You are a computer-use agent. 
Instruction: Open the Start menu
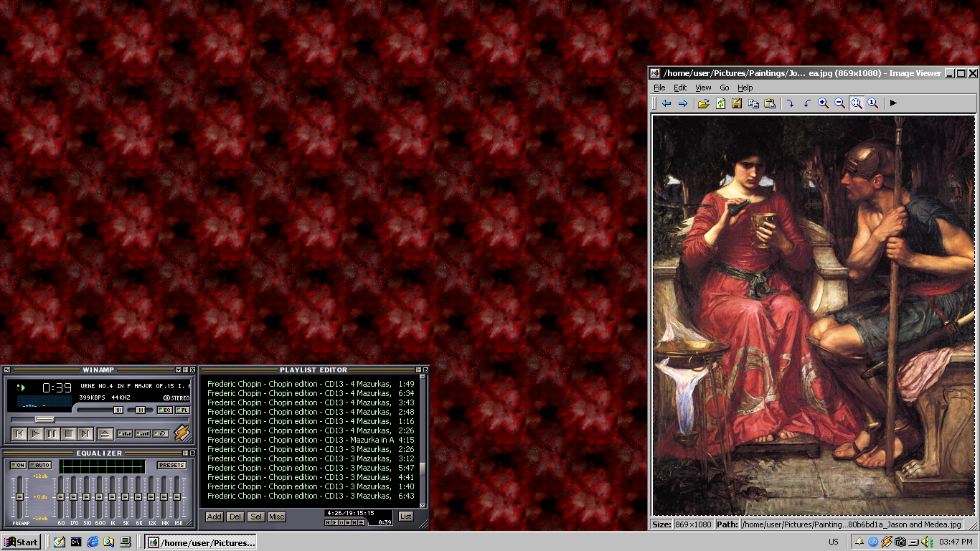click(x=21, y=542)
